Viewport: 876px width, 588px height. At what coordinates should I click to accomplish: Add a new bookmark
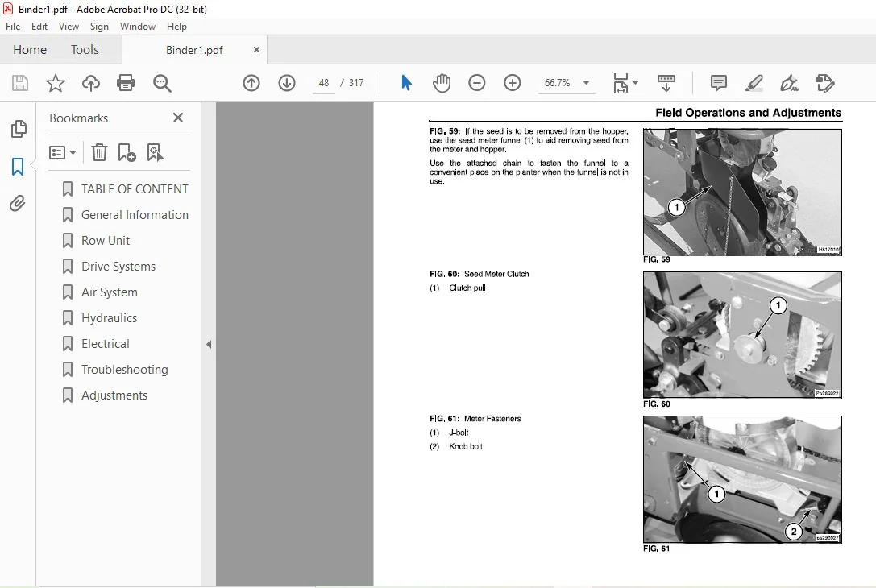pyautogui.click(x=127, y=152)
